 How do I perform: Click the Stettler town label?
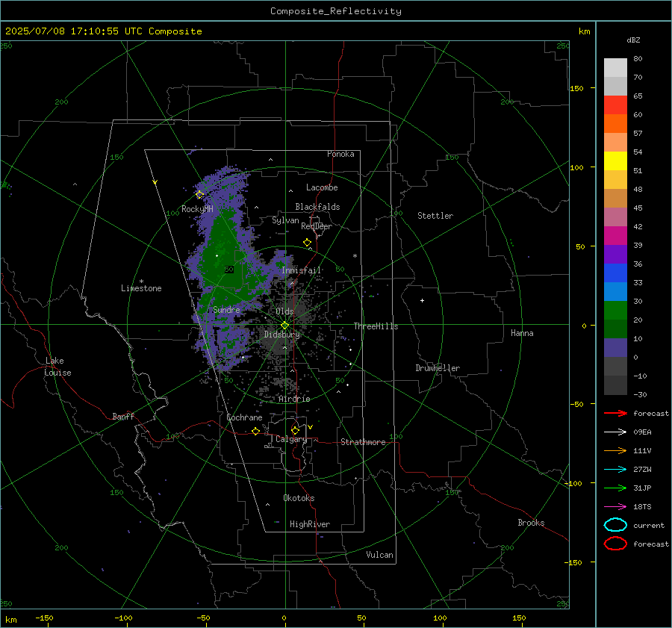point(435,216)
